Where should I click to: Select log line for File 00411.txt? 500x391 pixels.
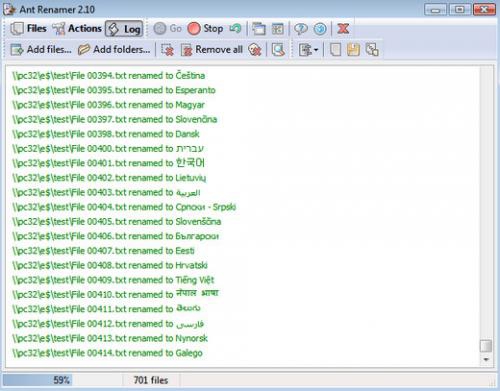point(106,309)
